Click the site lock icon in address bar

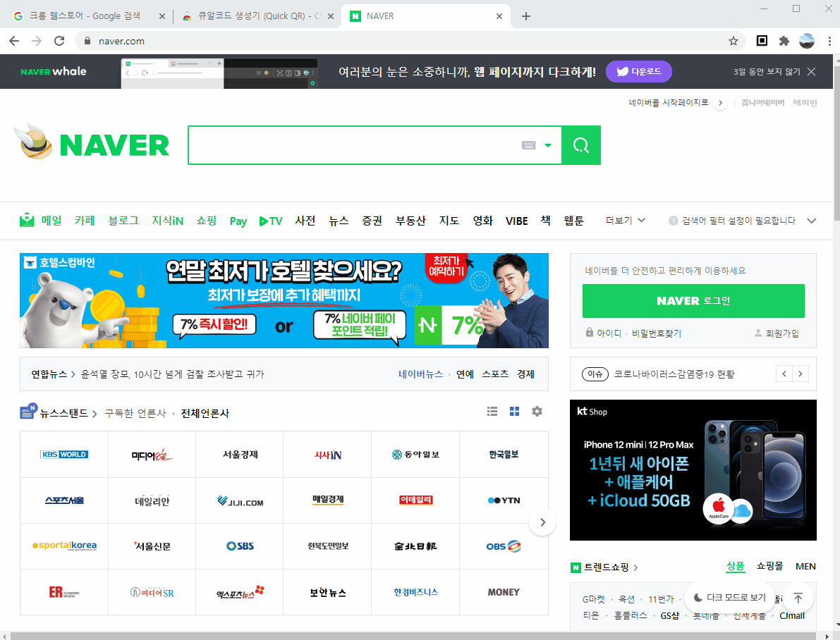coord(87,42)
